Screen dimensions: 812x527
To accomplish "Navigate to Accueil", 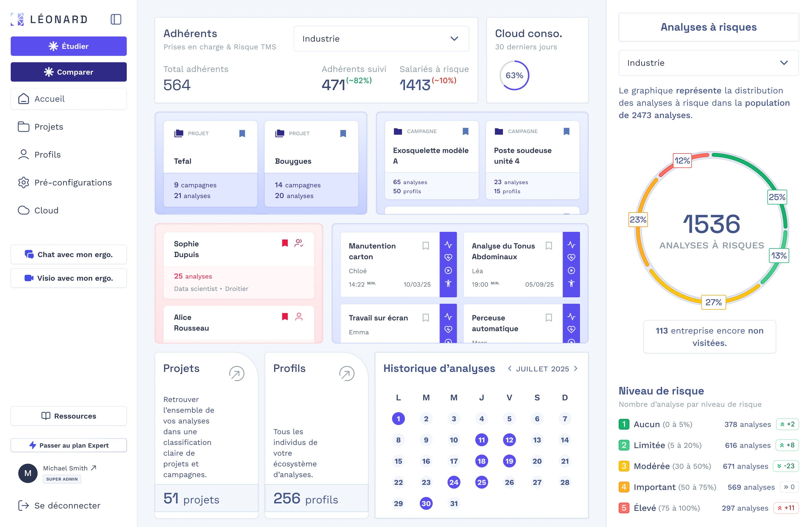I will tap(68, 99).
